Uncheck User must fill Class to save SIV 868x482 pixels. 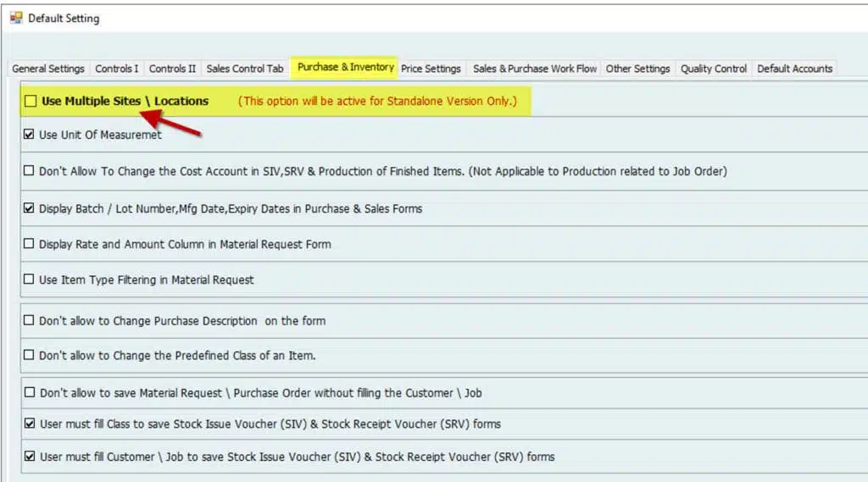click(x=30, y=424)
